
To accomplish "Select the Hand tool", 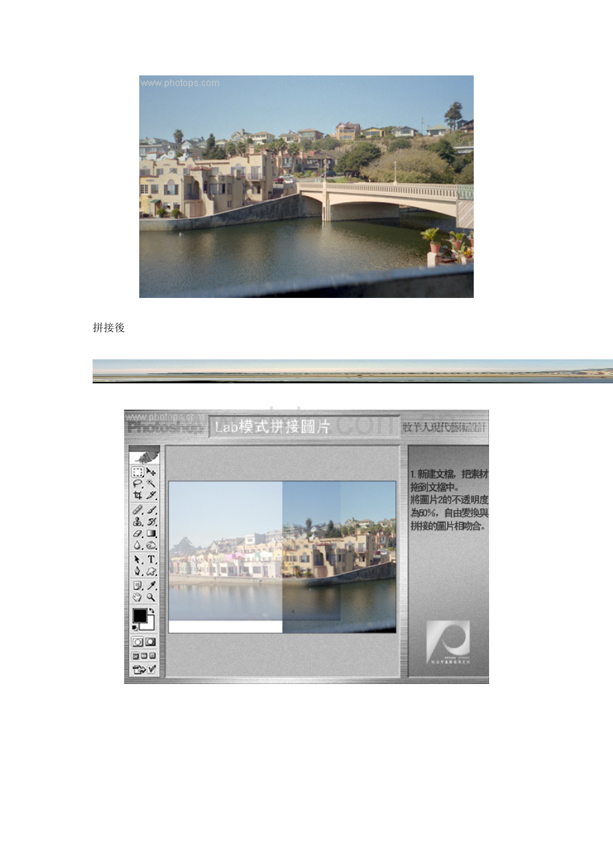I will pyautogui.click(x=137, y=597).
